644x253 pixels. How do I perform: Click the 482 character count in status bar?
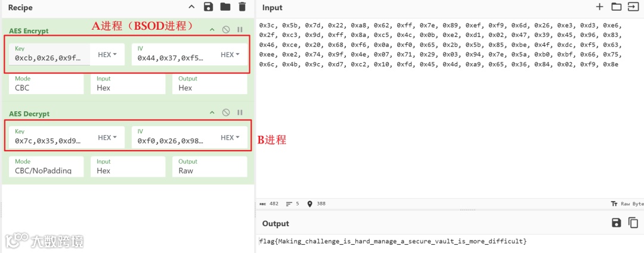pyautogui.click(x=269, y=204)
